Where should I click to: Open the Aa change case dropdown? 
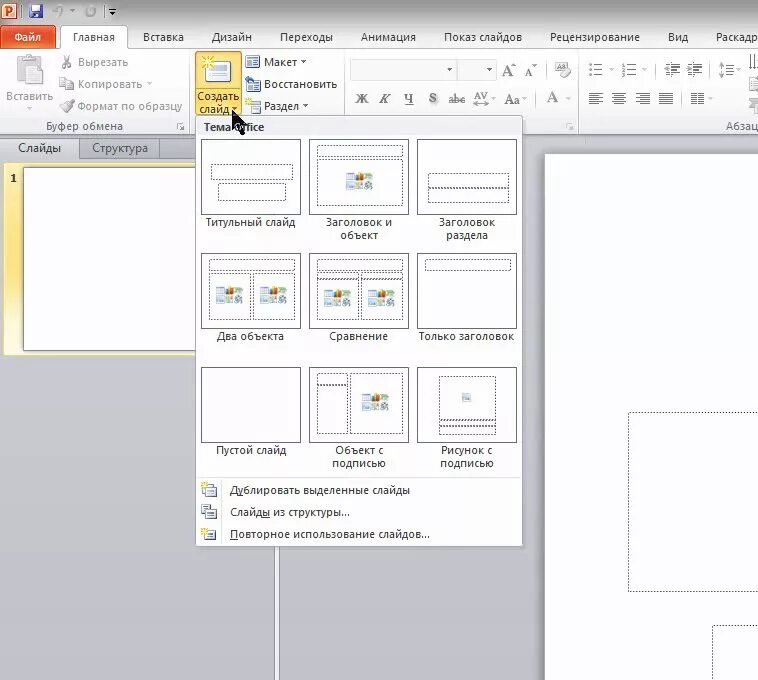[x=515, y=99]
